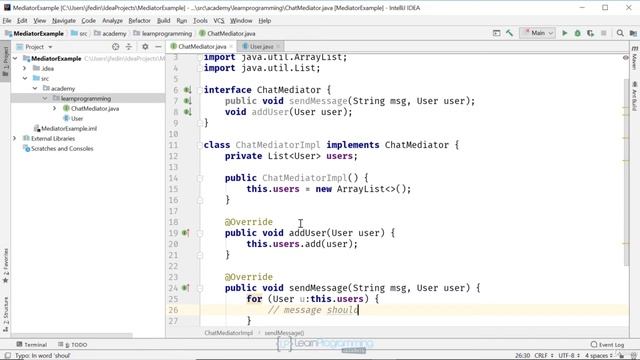
Task: Toggle fold marker on line 6 interface
Action: click(200, 90)
